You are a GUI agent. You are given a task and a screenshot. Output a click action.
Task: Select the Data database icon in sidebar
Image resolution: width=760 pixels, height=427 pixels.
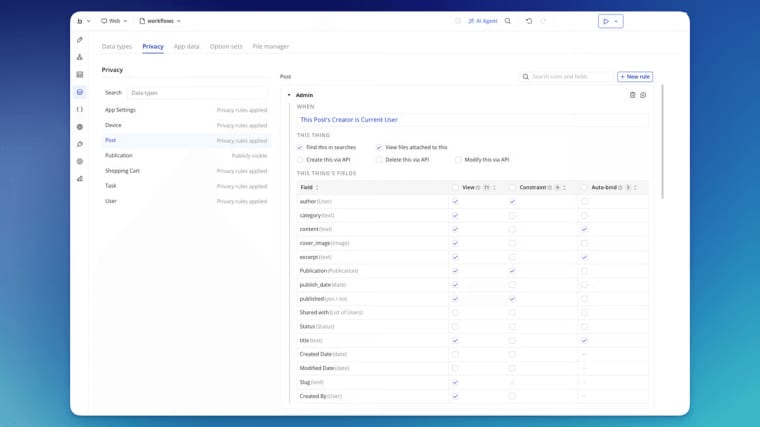click(x=80, y=92)
